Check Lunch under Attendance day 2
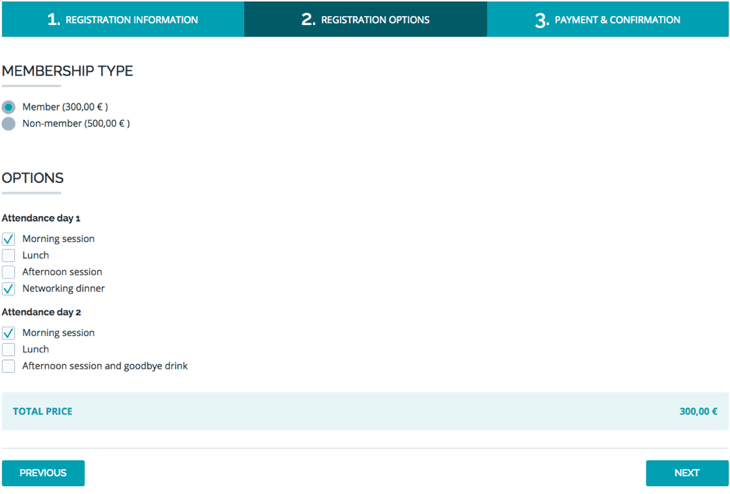Image resolution: width=730 pixels, height=494 pixels. click(x=9, y=349)
